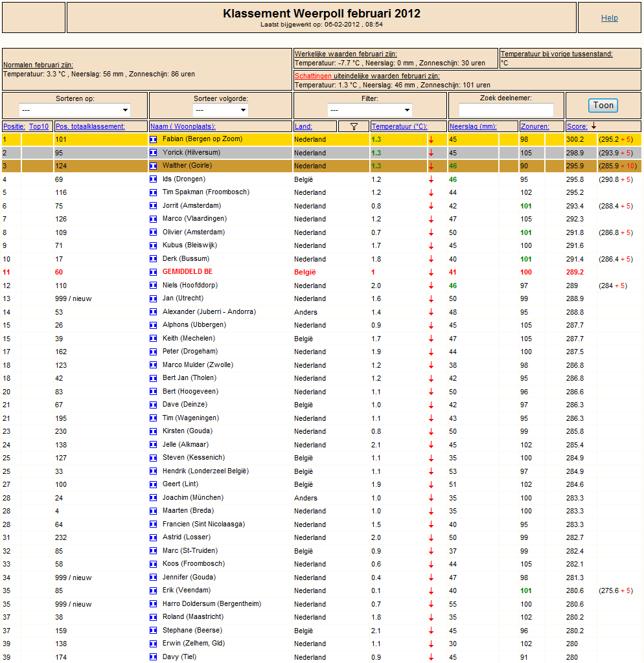The height and width of the screenshot is (663, 644).
Task: Click name 'Roland (Maastricht)'
Action: click(193, 617)
